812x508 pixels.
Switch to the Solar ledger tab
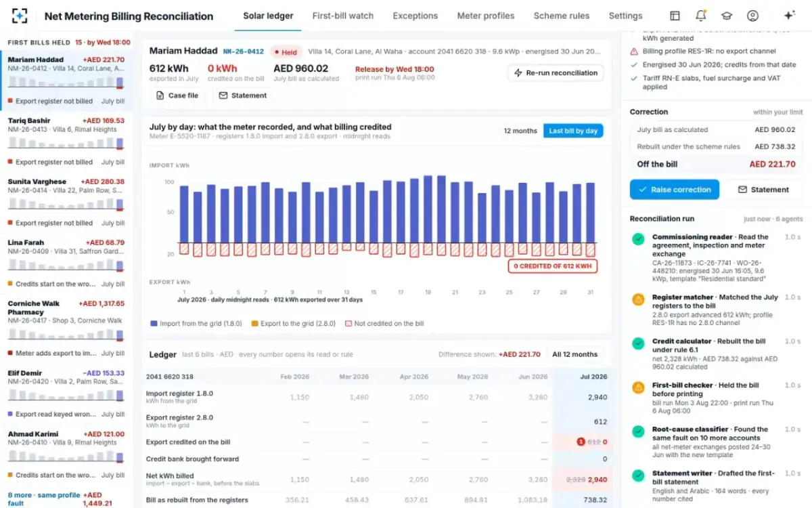click(x=268, y=16)
